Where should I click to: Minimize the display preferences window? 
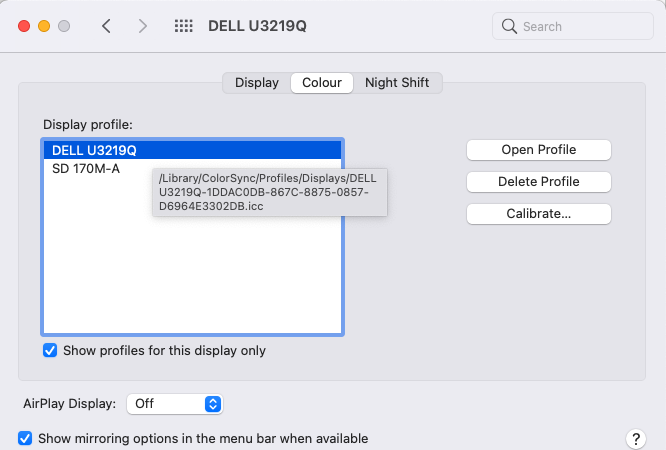43,26
